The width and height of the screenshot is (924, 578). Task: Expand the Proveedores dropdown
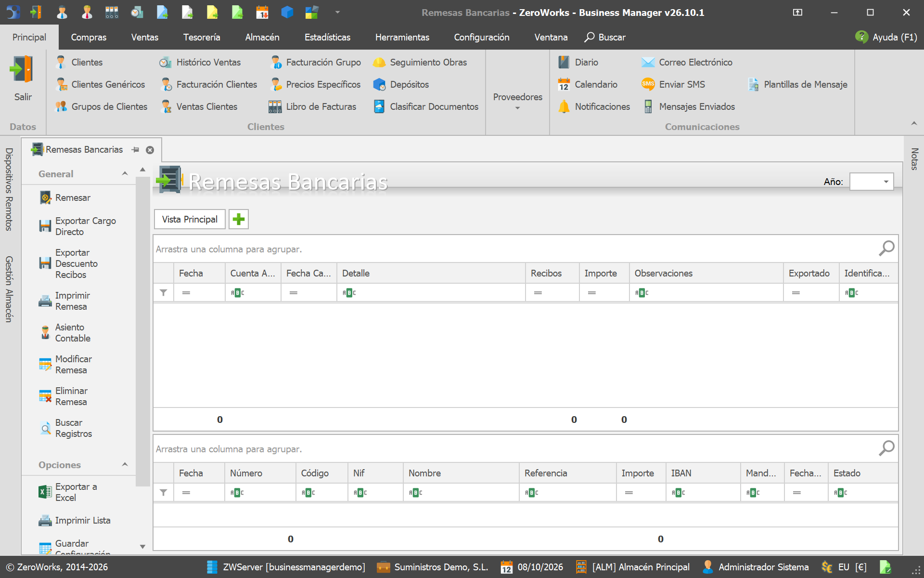[x=518, y=101]
